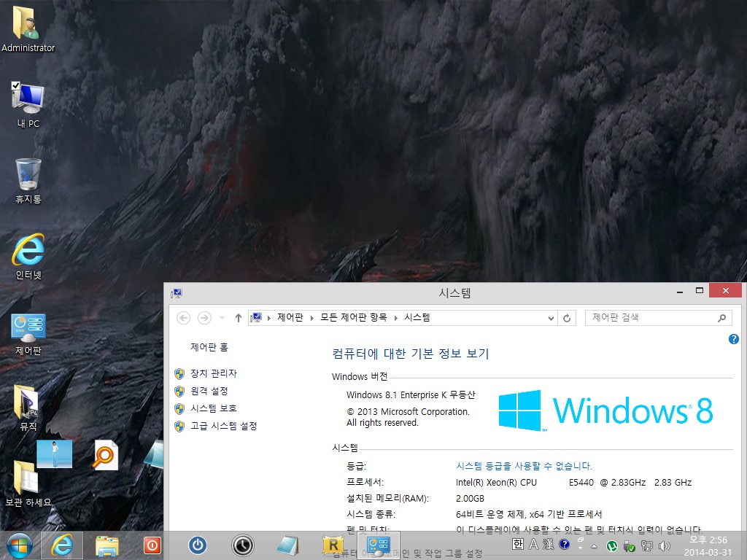Screen dimensions: 747x560
Task: Expand the chevron before 제어판 breadcrumb
Action: click(x=268, y=318)
